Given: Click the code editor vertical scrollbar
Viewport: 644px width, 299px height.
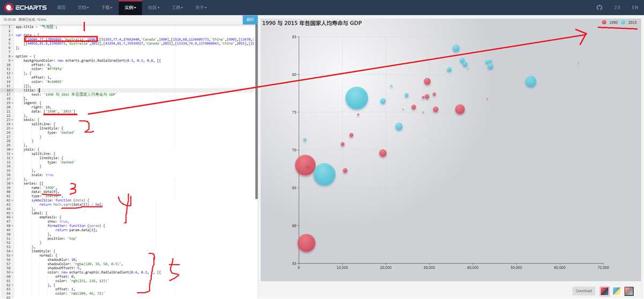Looking at the screenshot, I should pyautogui.click(x=256, y=113).
